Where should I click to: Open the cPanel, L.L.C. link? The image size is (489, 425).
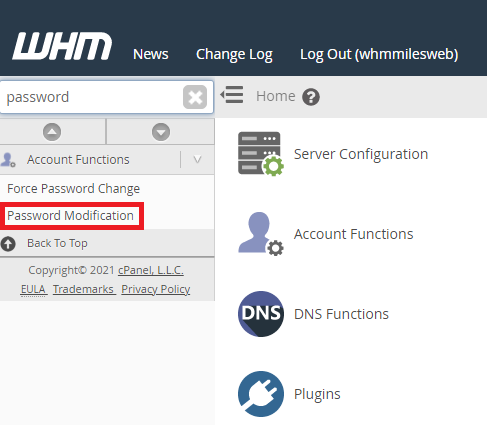coord(151,270)
